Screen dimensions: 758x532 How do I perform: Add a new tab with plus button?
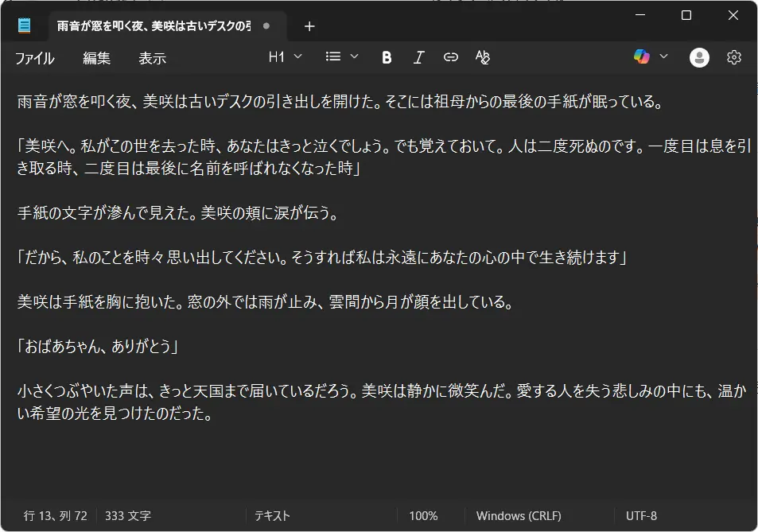pos(309,26)
